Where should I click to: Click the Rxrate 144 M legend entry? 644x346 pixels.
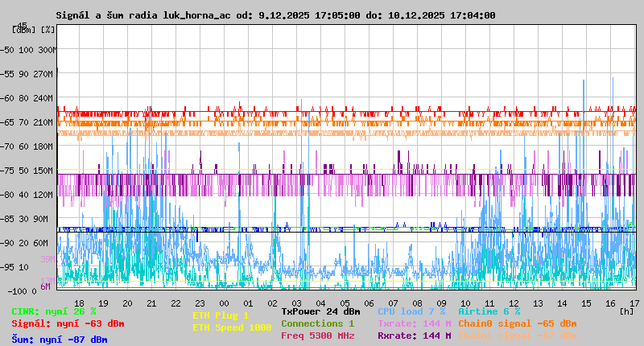click(x=414, y=336)
